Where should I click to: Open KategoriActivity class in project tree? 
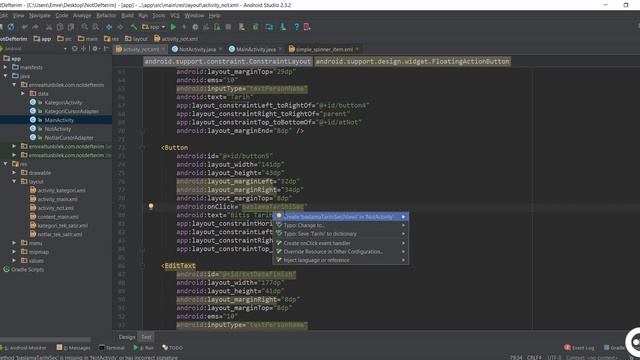[63, 102]
